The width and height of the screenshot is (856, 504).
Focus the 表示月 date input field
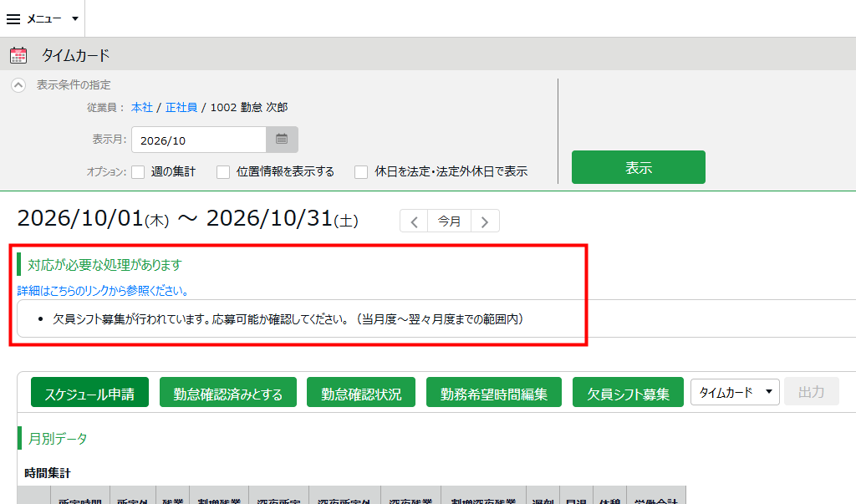199,140
